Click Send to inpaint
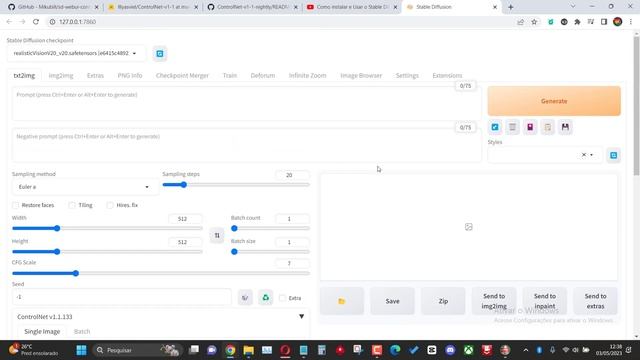Image resolution: width=640 pixels, height=360 pixels. click(x=544, y=301)
